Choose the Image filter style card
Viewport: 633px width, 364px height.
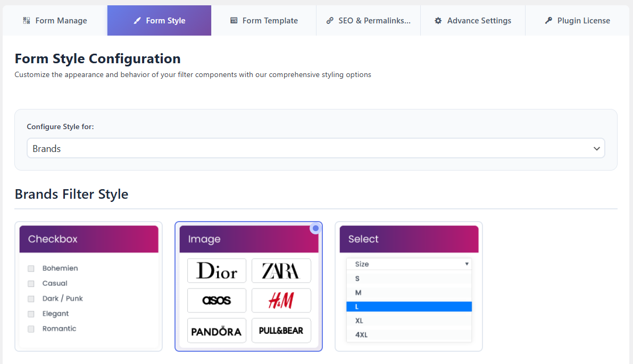click(x=249, y=286)
